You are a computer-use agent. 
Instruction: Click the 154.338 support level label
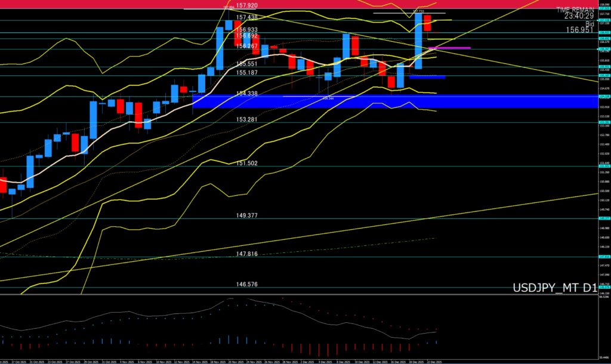(246, 94)
